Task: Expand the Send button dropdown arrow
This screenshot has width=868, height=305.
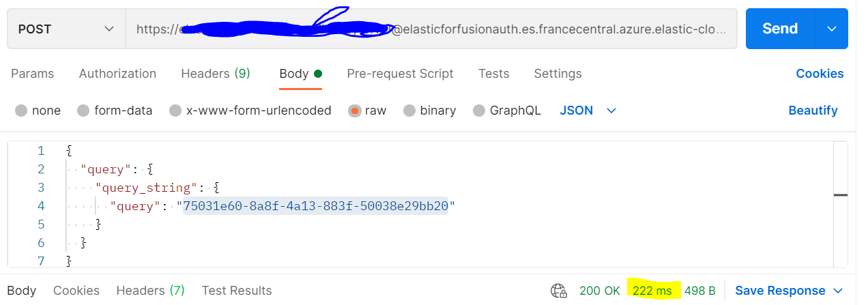Action: coord(831,29)
